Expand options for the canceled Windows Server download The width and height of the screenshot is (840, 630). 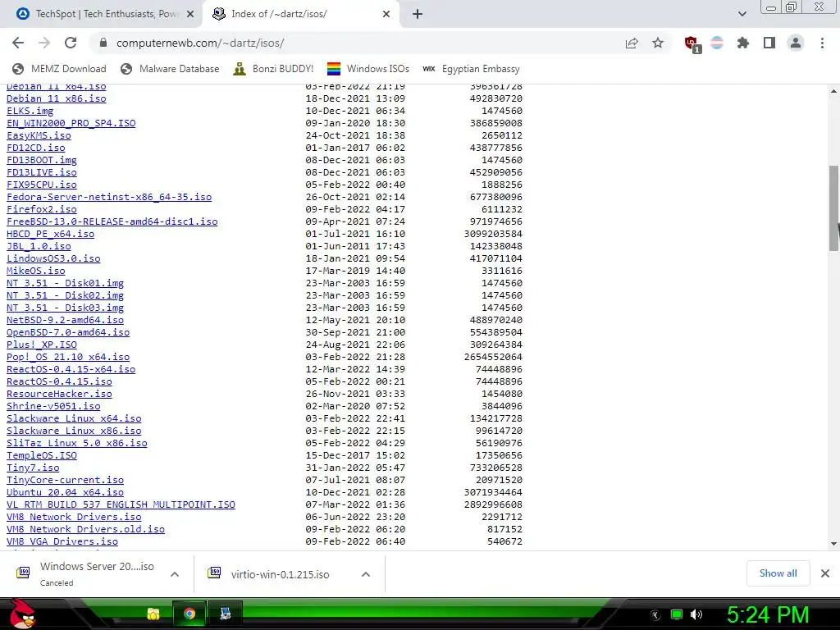174,574
